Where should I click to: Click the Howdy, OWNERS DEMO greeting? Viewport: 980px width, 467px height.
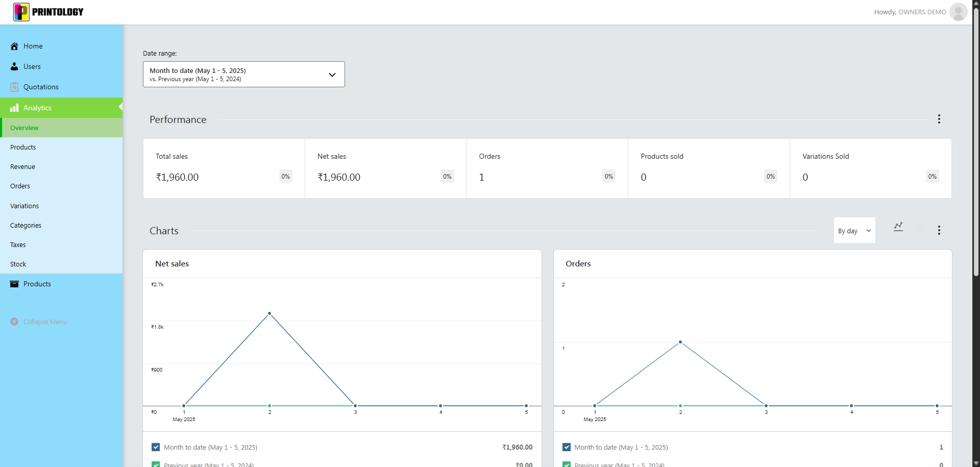pyautogui.click(x=910, y=12)
